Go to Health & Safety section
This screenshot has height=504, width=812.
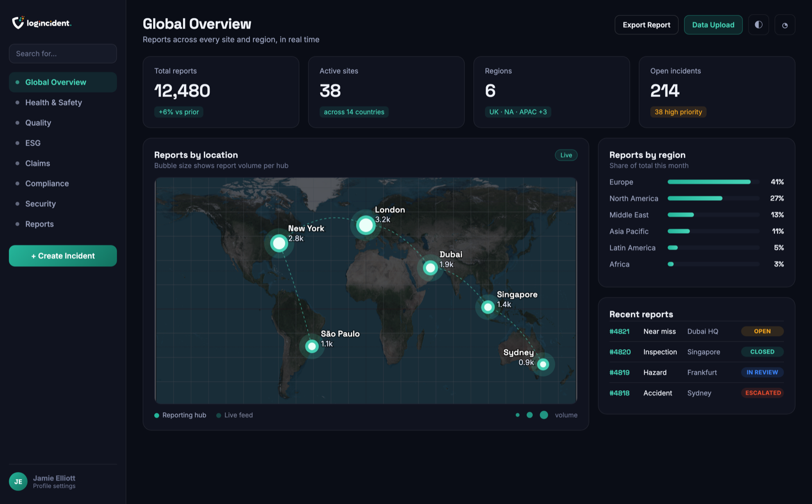[x=63, y=102]
